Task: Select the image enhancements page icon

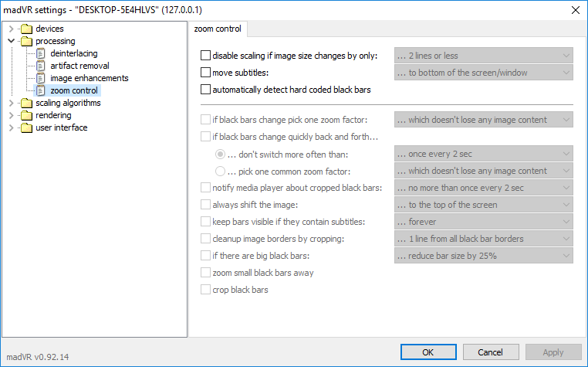Action: coord(40,79)
